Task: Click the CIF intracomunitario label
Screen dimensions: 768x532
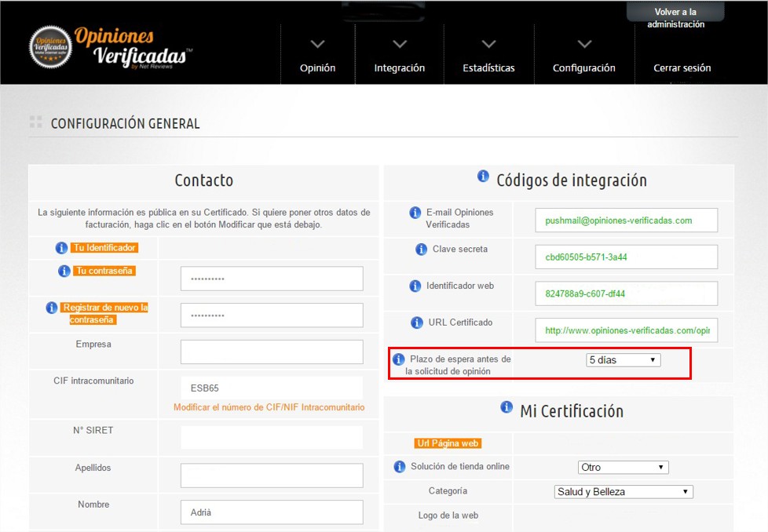Action: pyautogui.click(x=93, y=381)
